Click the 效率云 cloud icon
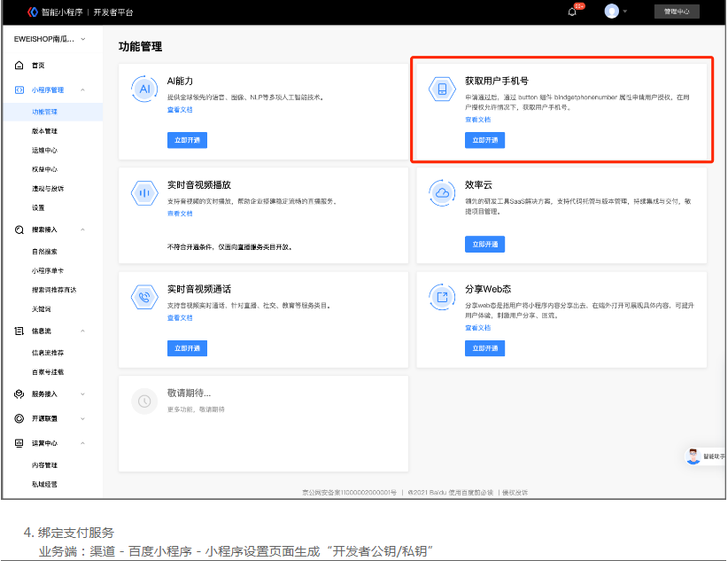Viewport: 728px width, 561px height. [441, 193]
